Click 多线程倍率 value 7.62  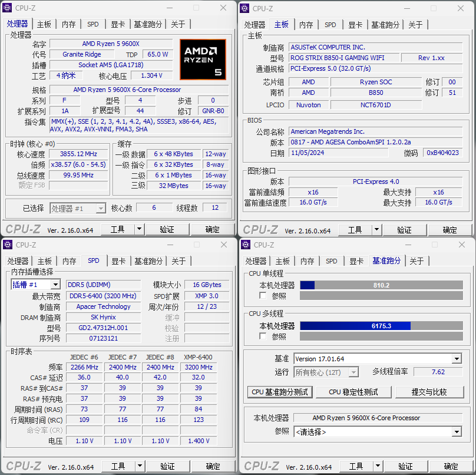pos(438,372)
